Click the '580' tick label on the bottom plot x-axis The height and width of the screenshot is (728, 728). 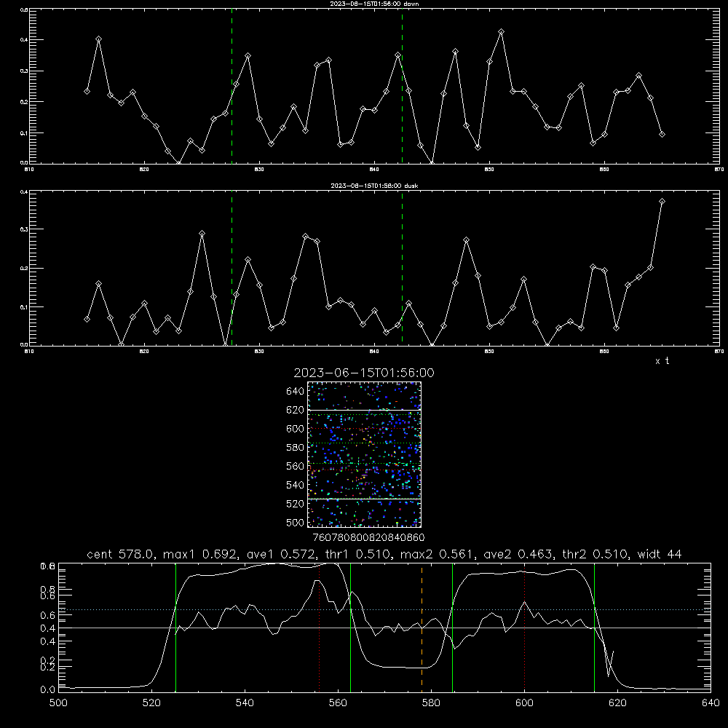[431, 703]
